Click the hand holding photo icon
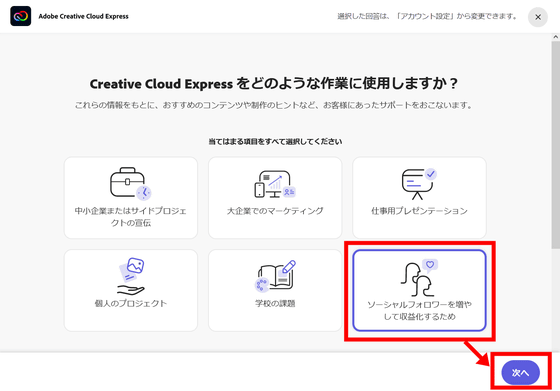Screen dimensions: 560x391 (x=131, y=276)
